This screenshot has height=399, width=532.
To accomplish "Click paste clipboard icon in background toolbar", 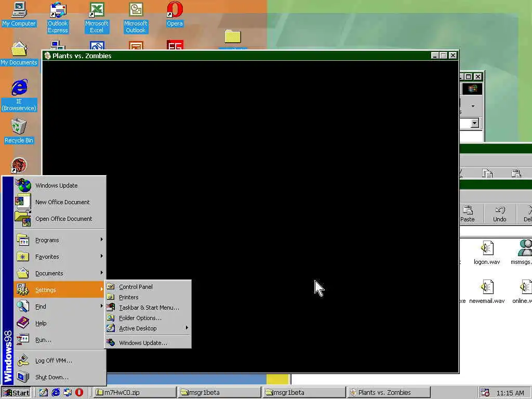I will tap(516, 174).
